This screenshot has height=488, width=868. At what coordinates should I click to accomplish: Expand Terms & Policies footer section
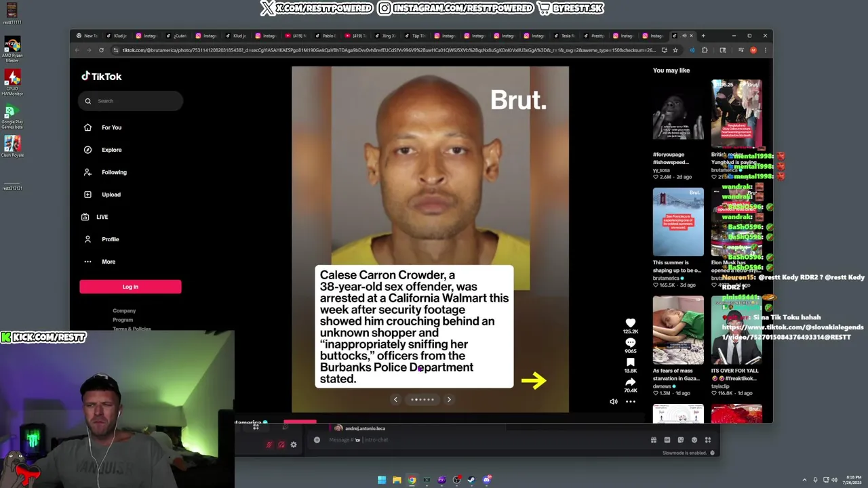(x=132, y=329)
